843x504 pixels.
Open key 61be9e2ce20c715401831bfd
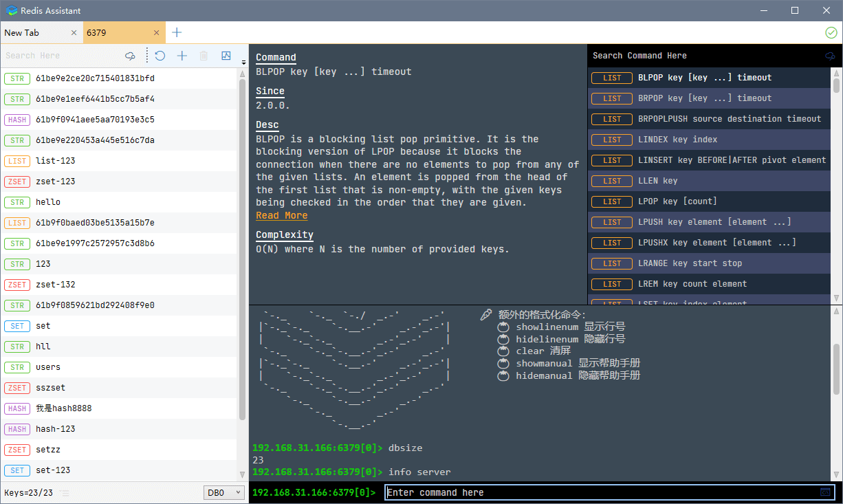118,78
